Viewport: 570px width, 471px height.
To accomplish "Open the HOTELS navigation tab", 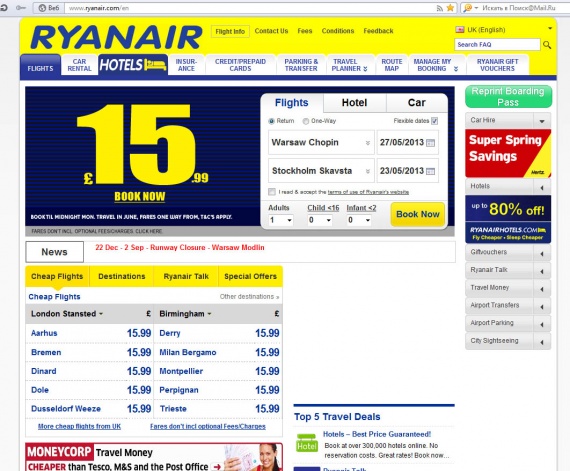I will [x=133, y=65].
